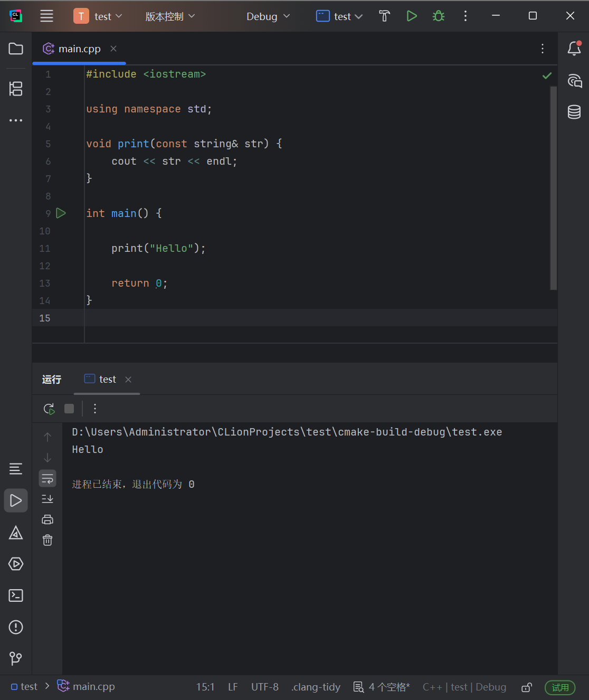Open the Services tool window
Screen dimensions: 589x700
click(x=16, y=564)
